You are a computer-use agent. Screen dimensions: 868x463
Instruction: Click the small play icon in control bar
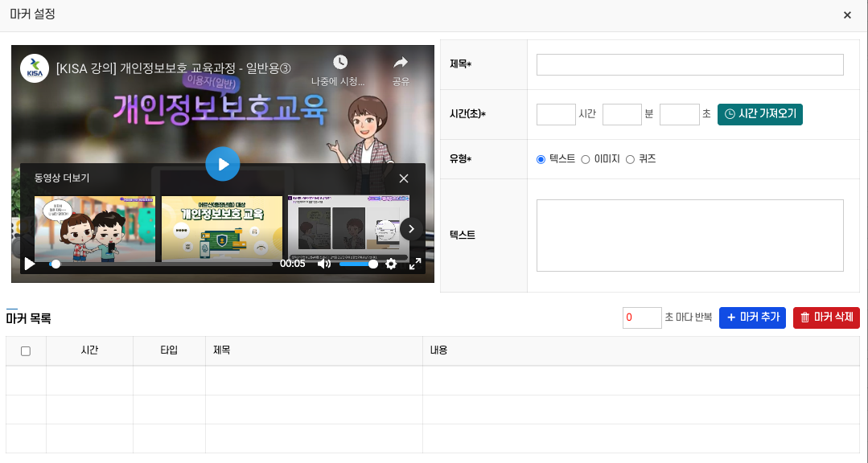(30, 264)
